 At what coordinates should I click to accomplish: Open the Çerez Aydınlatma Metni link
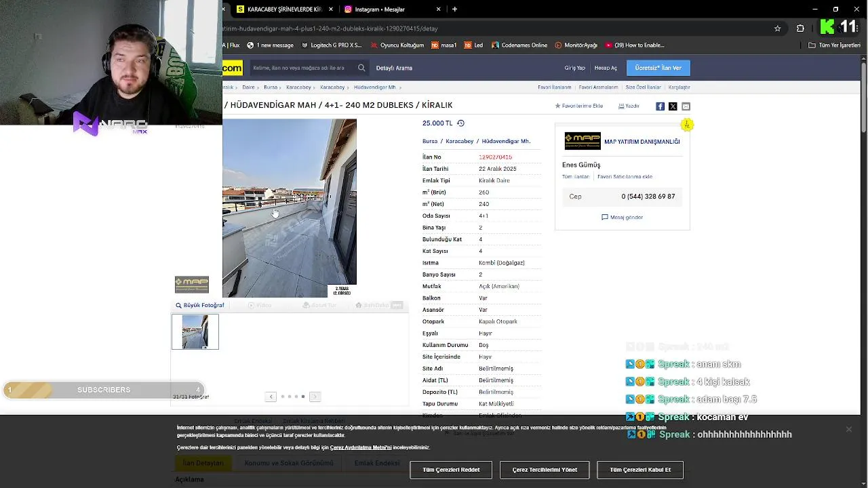click(x=361, y=447)
